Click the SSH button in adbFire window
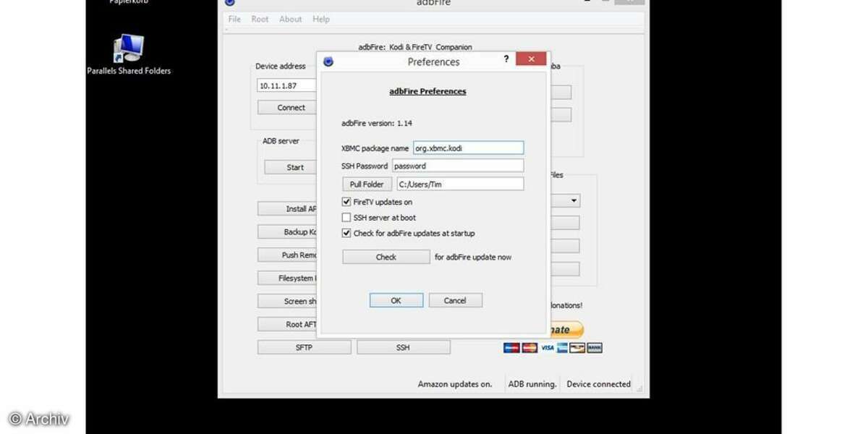Image resolution: width=868 pixels, height=434 pixels. tap(403, 347)
